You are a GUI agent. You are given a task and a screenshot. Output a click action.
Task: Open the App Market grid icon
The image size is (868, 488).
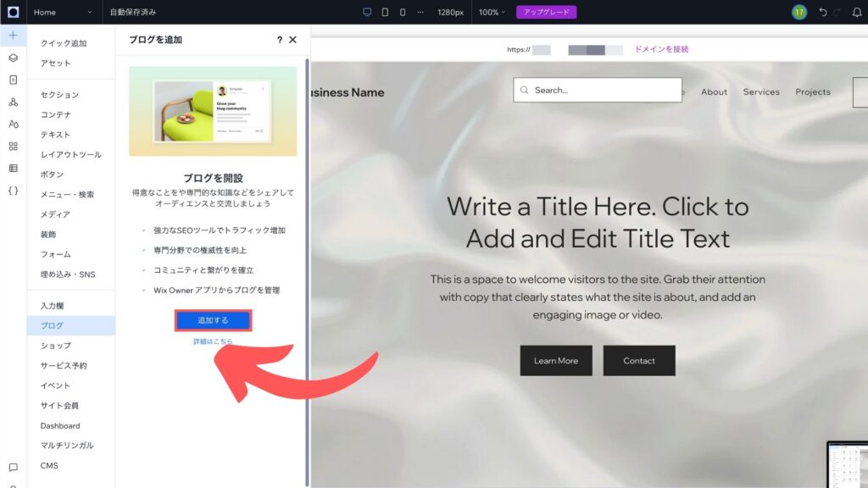coord(14,146)
